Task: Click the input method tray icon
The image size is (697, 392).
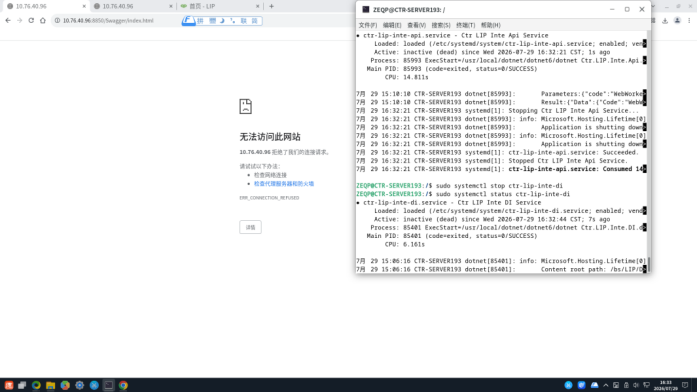Action: click(594, 385)
